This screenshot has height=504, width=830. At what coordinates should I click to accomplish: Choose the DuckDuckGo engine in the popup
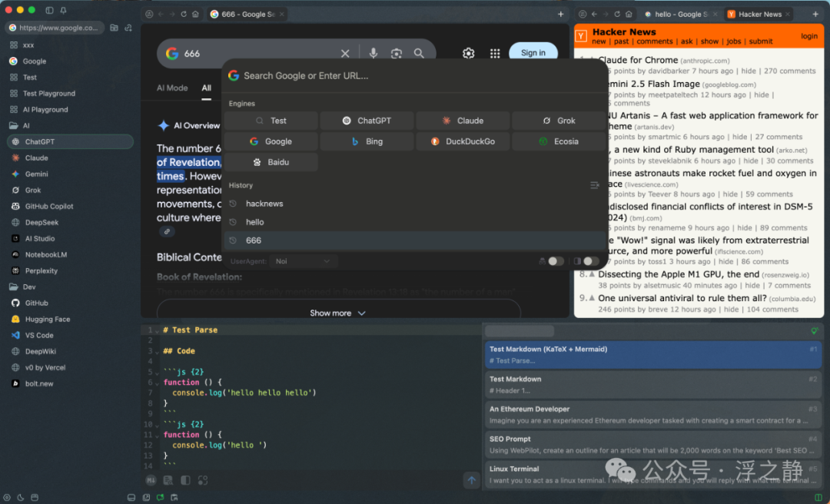coord(463,141)
